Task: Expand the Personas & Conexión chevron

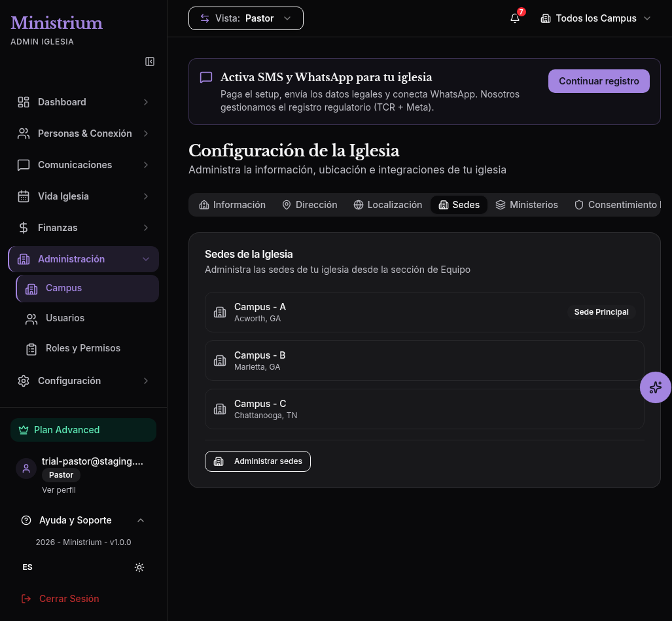Action: pos(146,133)
